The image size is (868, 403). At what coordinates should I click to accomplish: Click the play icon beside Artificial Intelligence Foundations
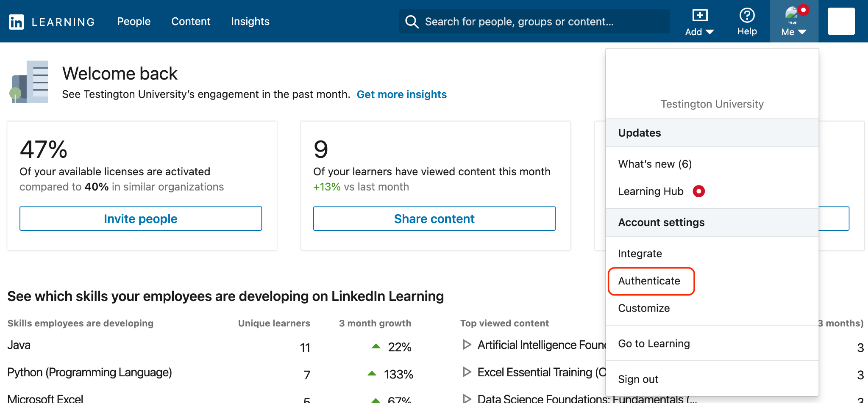click(x=467, y=345)
